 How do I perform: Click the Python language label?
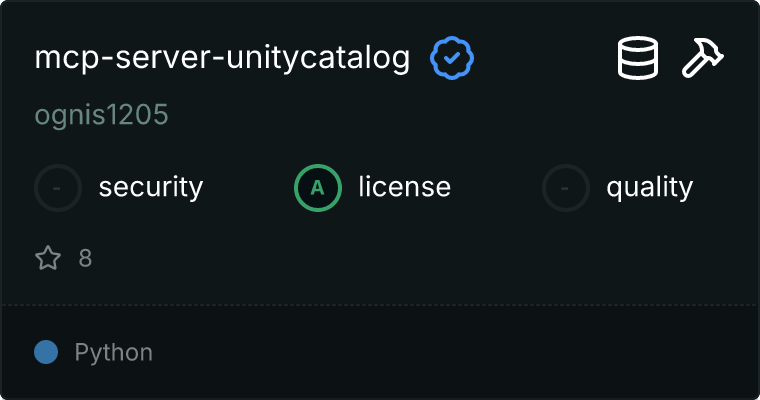pos(113,352)
